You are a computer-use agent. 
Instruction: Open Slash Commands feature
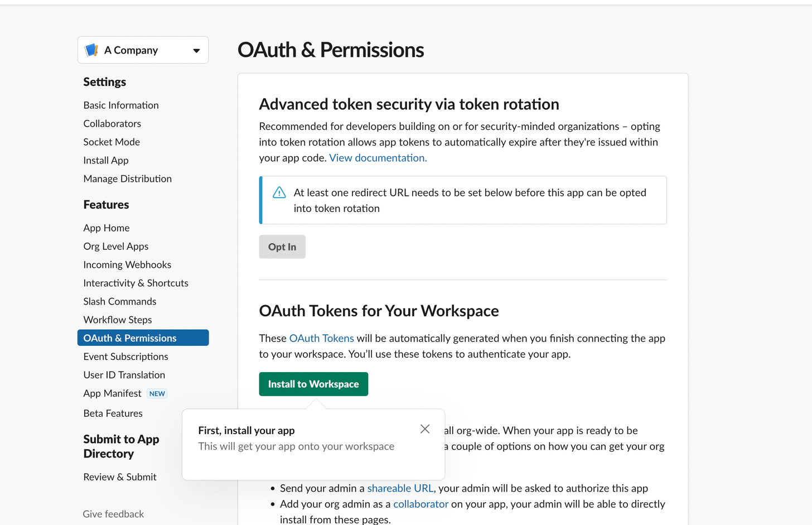click(x=120, y=301)
